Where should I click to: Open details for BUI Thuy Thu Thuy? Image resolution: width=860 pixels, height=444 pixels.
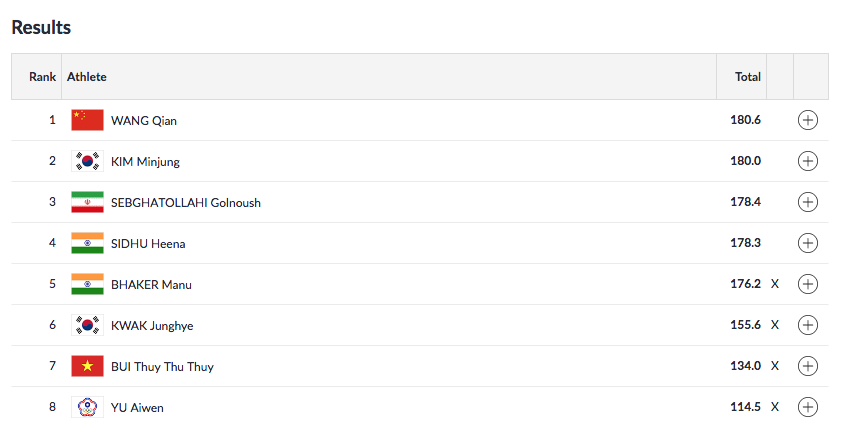(x=808, y=366)
